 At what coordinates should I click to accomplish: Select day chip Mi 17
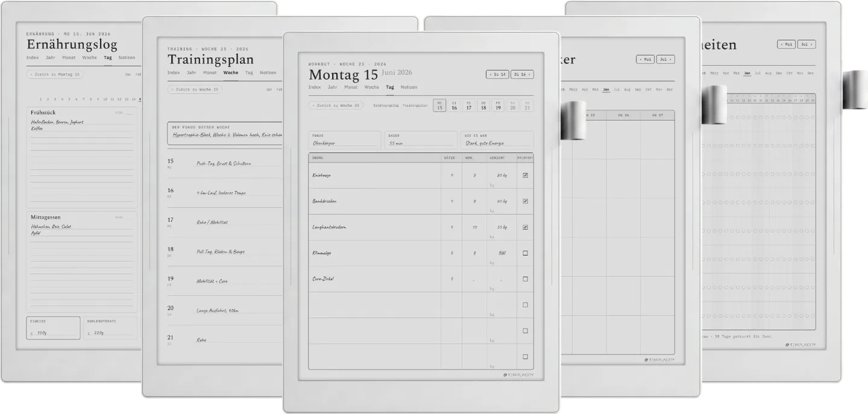coord(469,105)
